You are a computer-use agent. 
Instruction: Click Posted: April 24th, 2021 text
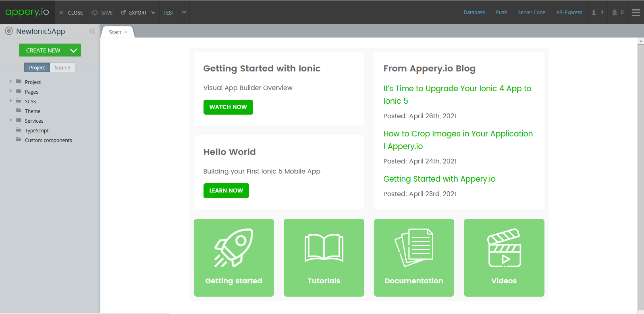(420, 161)
